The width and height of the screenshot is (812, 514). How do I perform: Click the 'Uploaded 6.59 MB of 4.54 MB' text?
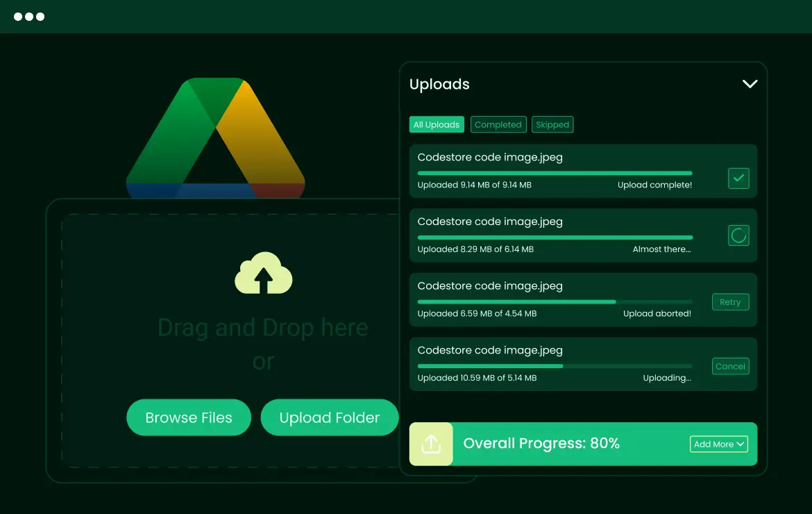click(x=477, y=313)
